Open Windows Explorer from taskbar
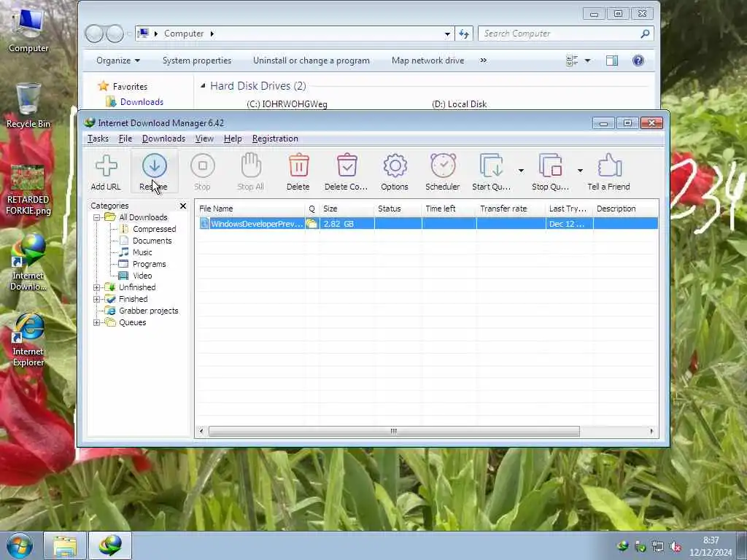The height and width of the screenshot is (560, 747). 65,545
